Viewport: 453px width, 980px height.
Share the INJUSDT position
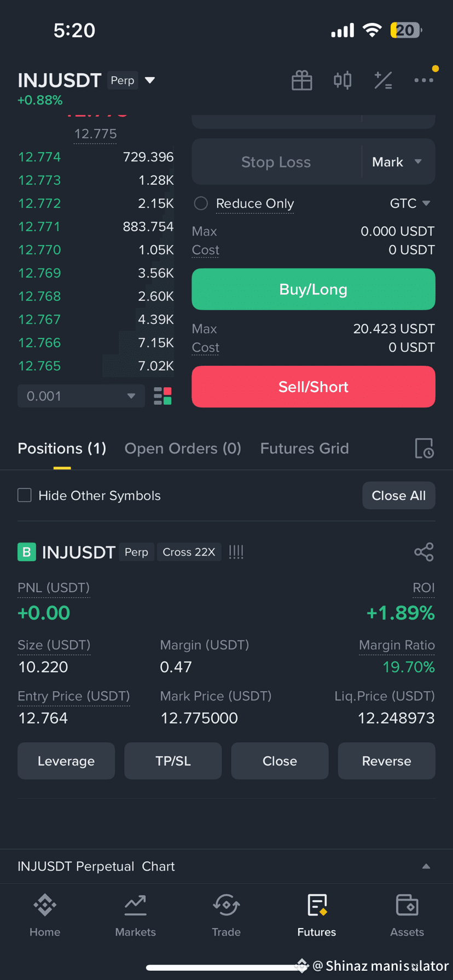point(424,552)
